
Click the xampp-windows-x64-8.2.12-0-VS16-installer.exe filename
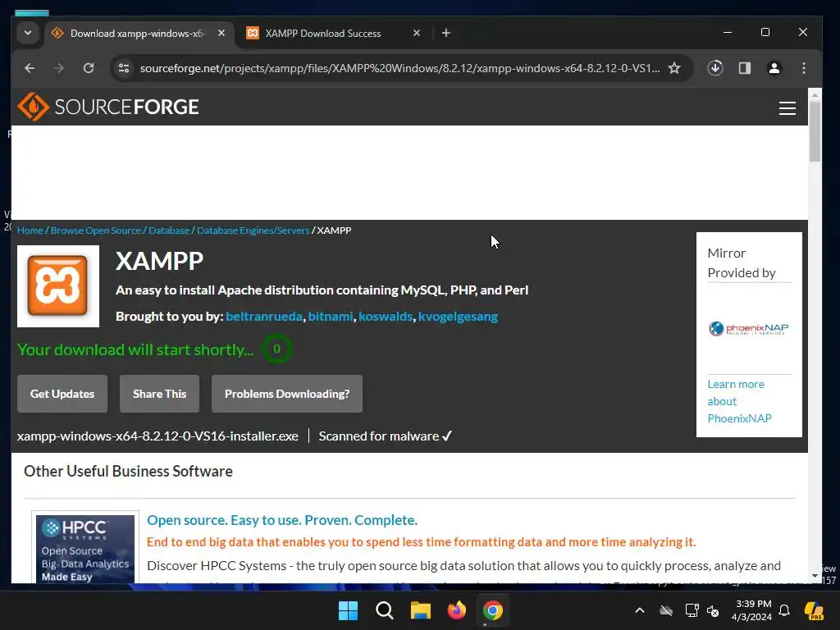(x=157, y=436)
